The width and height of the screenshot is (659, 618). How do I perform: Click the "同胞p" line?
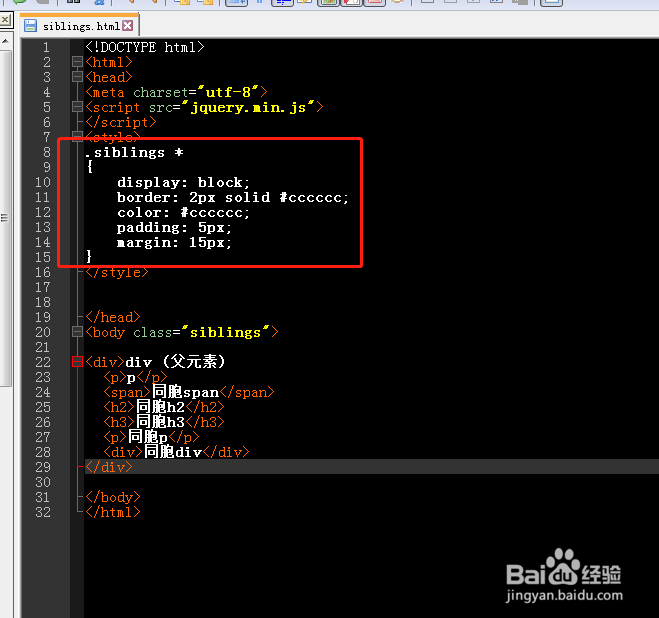click(151, 437)
